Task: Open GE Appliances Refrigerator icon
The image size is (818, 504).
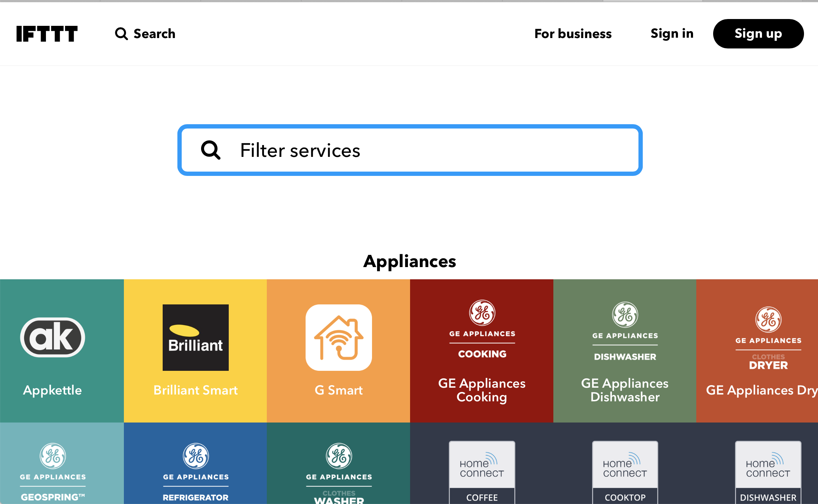Action: point(196,471)
